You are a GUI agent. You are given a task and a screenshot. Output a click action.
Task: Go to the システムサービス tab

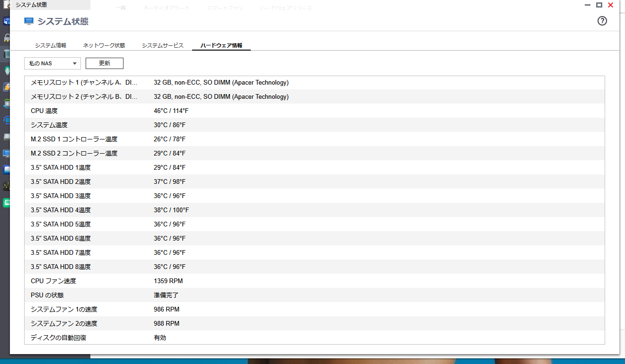163,45
